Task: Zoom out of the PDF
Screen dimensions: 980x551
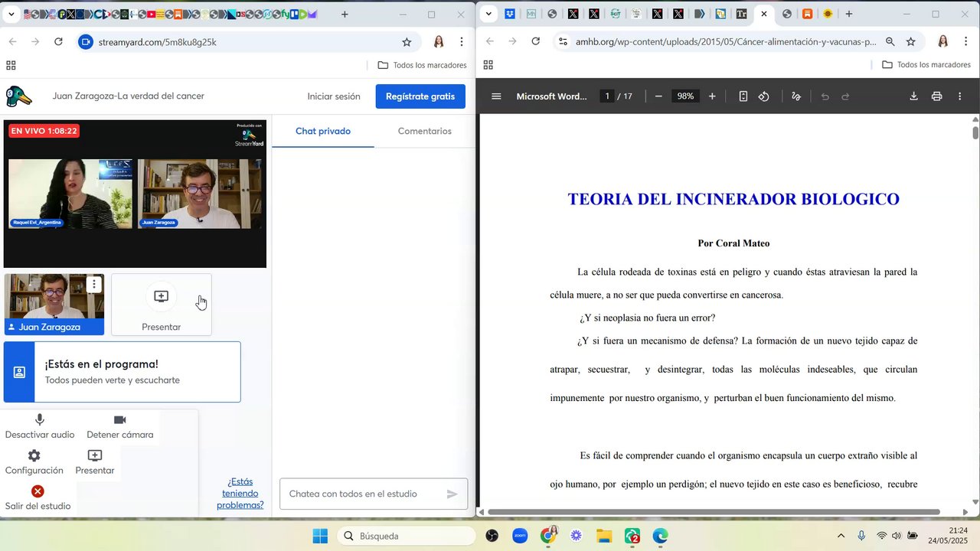Action: (658, 96)
